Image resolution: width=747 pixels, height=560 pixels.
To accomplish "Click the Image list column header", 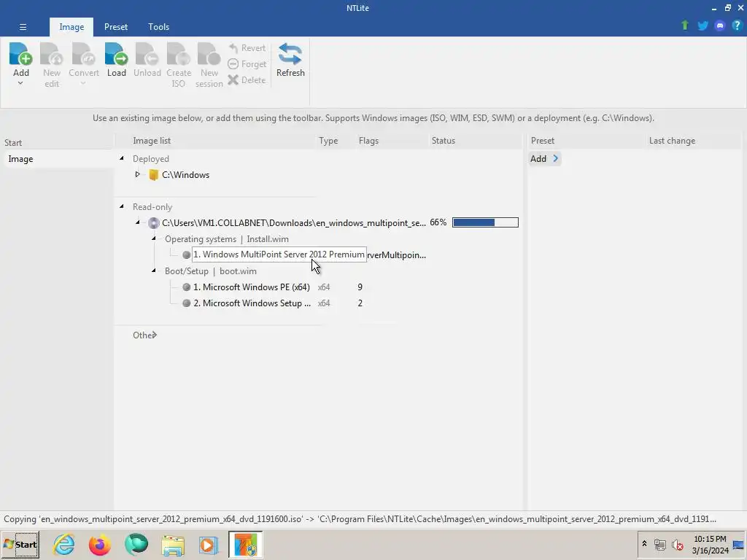I will click(152, 141).
